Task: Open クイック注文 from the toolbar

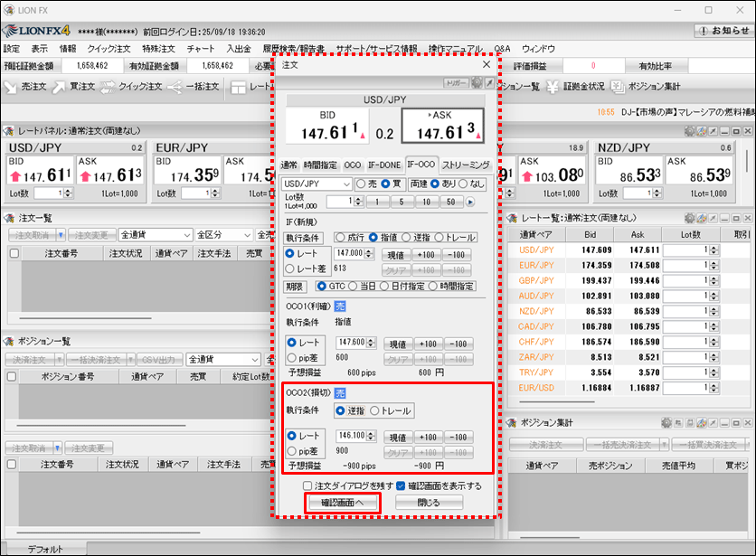Action: [x=129, y=87]
